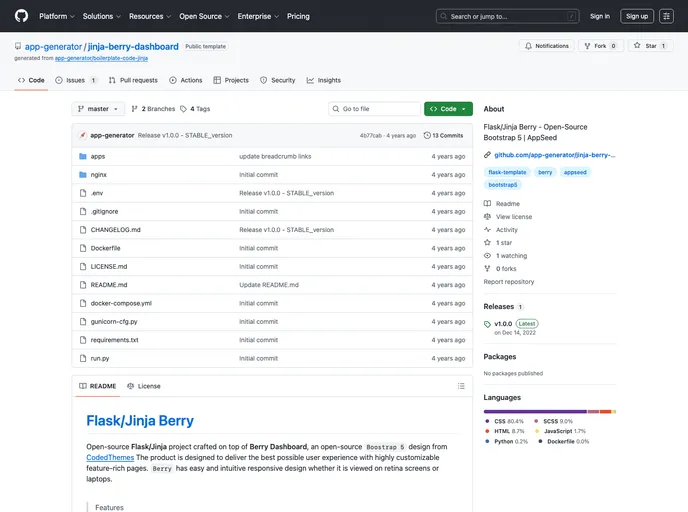Open the master branch dropdown
This screenshot has width=688, height=512.
98,109
